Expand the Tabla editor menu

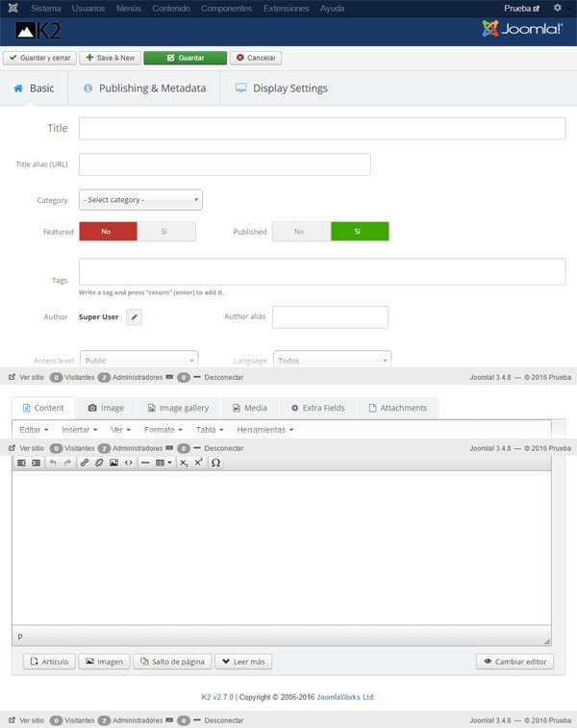[210, 430]
